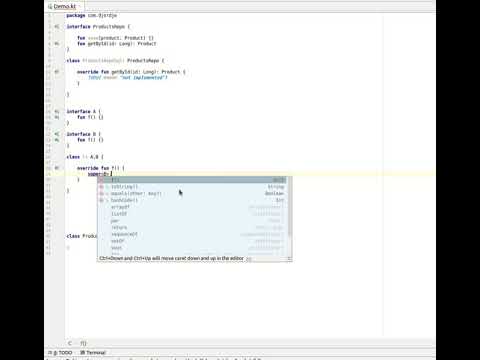480x360 pixels.
Task: Click the TODO "not implemented" line
Action: coord(127,77)
